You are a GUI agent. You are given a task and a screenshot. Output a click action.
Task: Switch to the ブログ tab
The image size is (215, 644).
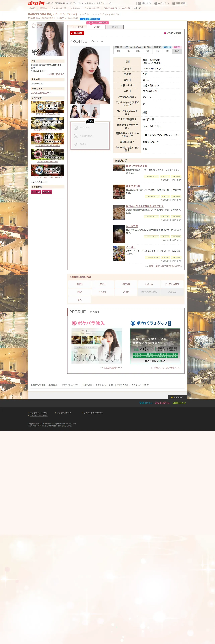point(97,27)
